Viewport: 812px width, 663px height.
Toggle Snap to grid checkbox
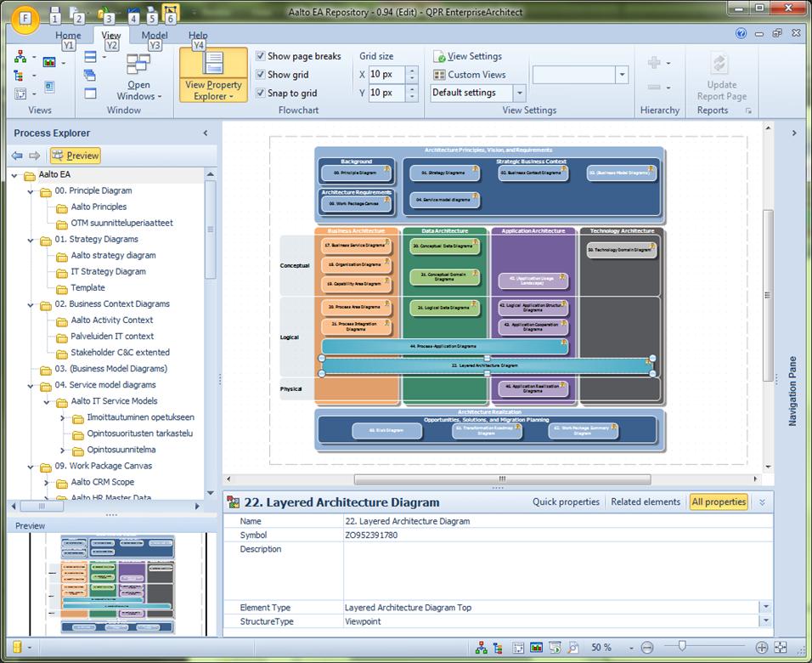[x=261, y=93]
